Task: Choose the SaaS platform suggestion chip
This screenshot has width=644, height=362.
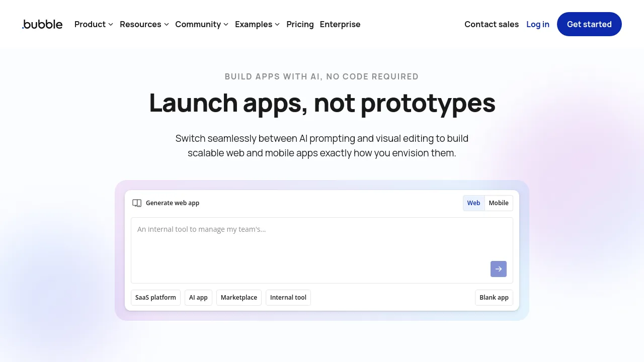Action: (x=155, y=298)
